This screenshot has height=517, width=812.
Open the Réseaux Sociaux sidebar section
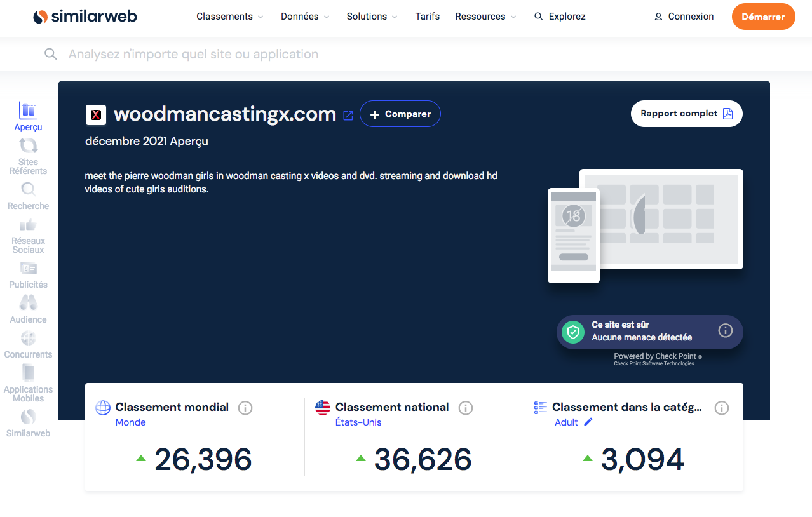tap(28, 225)
